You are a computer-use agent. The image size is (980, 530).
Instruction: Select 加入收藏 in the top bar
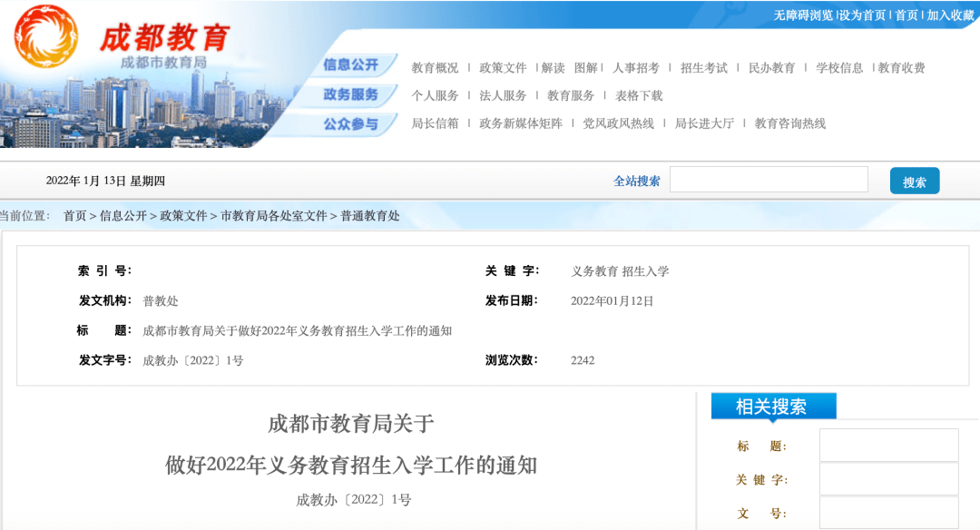[x=950, y=15]
